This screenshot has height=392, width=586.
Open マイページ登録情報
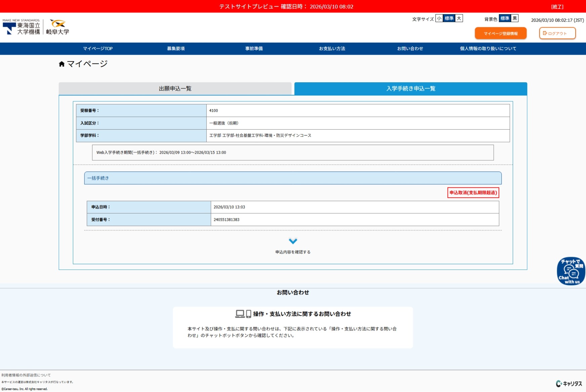pos(501,33)
